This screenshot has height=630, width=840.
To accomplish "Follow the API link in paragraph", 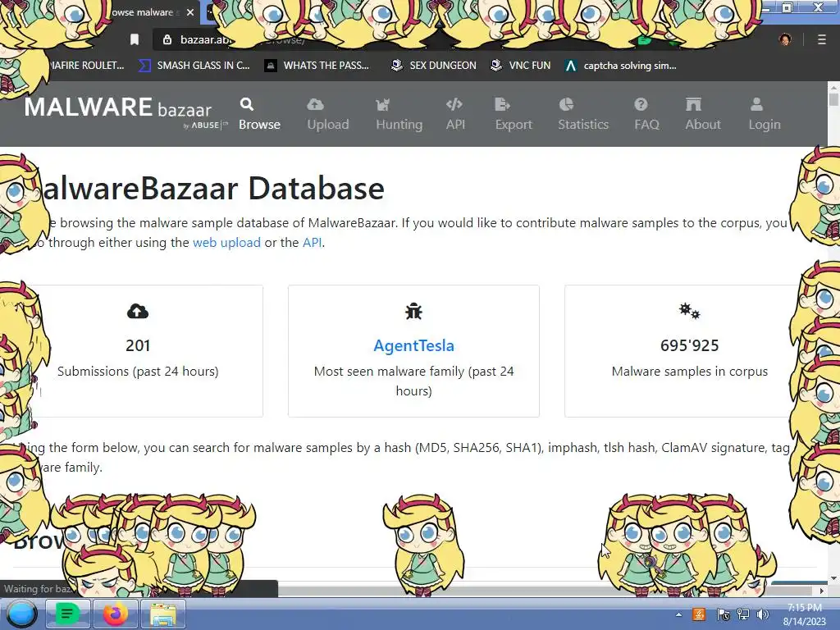I will [x=312, y=243].
